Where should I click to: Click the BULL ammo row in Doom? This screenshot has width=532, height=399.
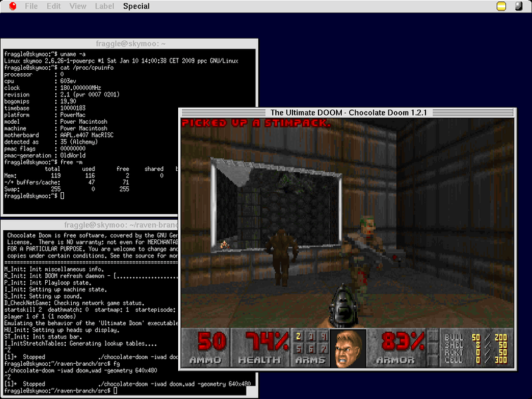pyautogui.click(x=475, y=337)
